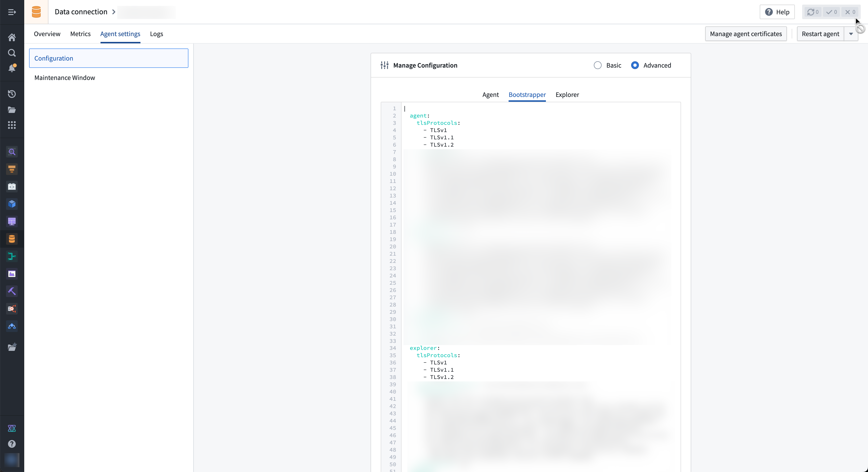Image resolution: width=868 pixels, height=472 pixels.
Task: Click Manage agent certificates button
Action: [x=746, y=34]
